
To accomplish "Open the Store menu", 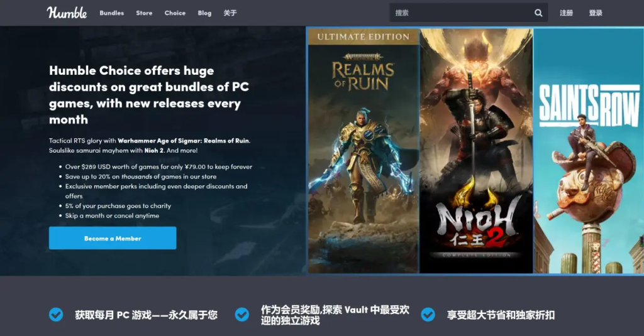I will (144, 13).
